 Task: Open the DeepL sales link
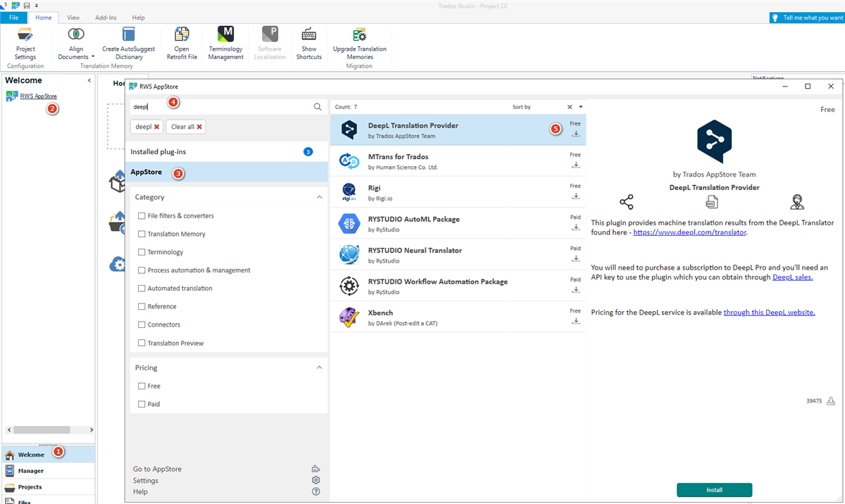pos(791,277)
